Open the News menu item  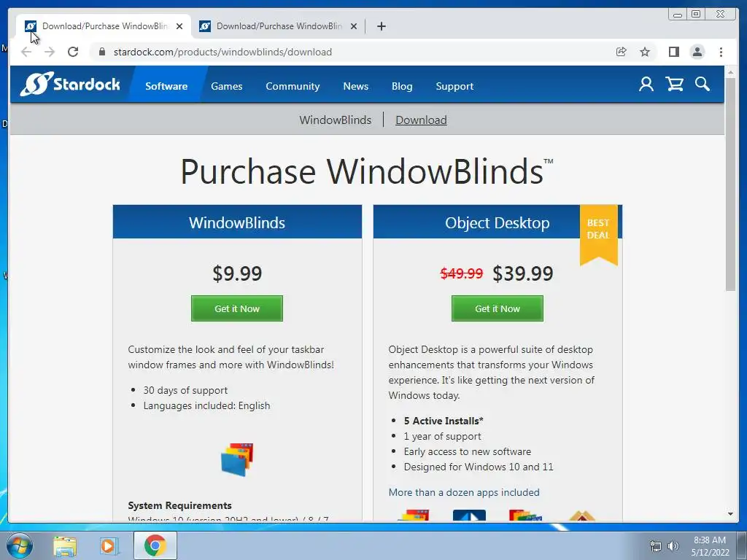click(356, 86)
